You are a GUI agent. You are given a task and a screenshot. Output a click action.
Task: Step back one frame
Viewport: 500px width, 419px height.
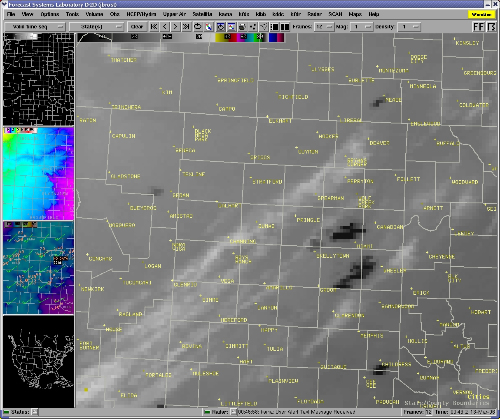click(x=165, y=27)
